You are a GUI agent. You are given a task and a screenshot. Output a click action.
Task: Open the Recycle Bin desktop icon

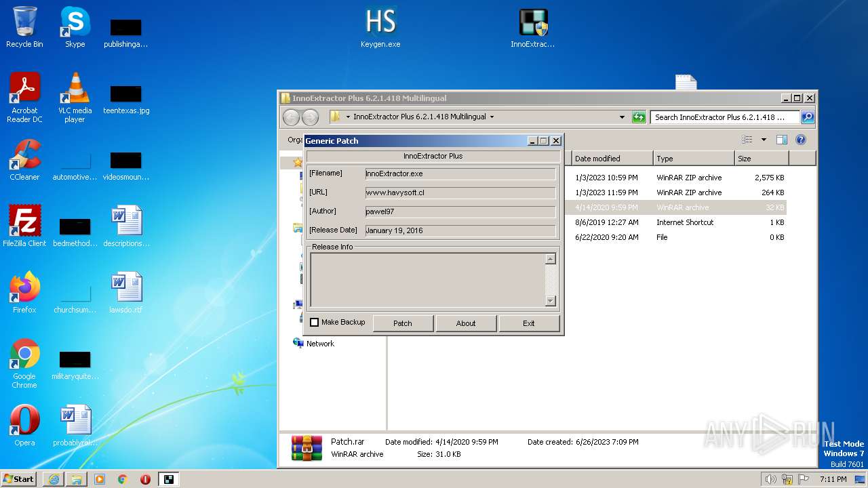24,28
